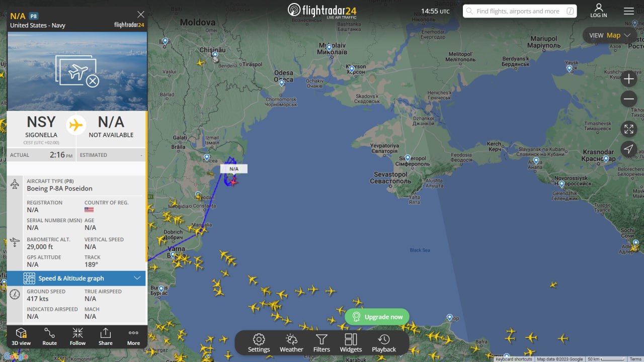Click the aircraft photo placeholder

(x=77, y=71)
